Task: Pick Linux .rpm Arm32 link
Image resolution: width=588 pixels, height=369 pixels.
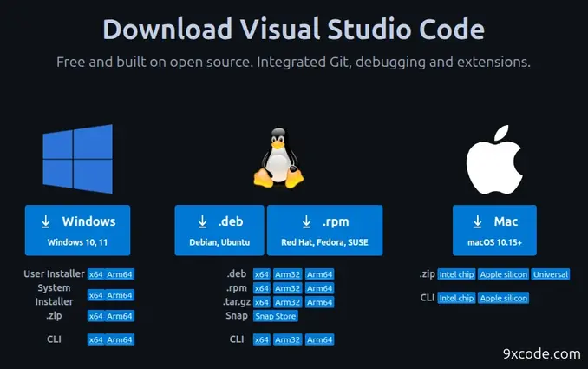Action: (x=288, y=288)
